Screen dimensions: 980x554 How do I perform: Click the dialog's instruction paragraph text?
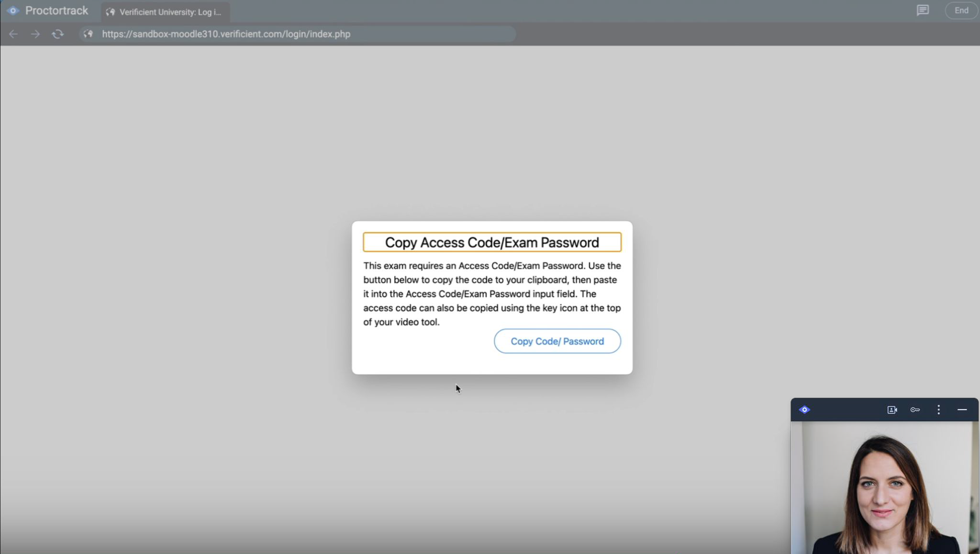pos(492,294)
